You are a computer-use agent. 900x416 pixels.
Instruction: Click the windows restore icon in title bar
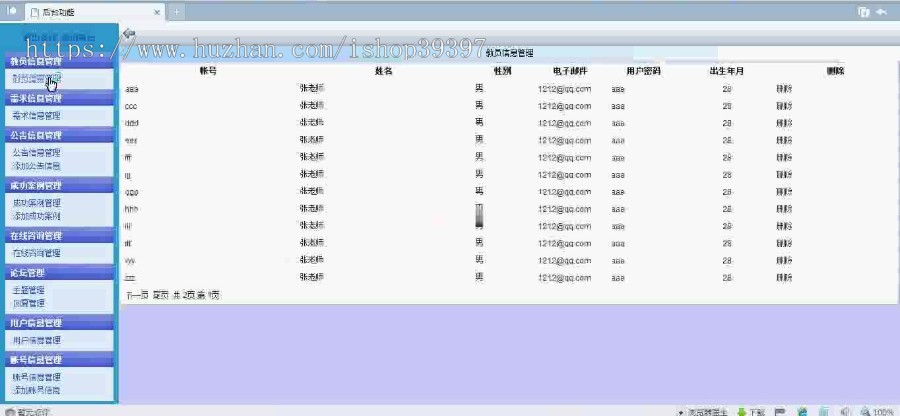[863, 11]
